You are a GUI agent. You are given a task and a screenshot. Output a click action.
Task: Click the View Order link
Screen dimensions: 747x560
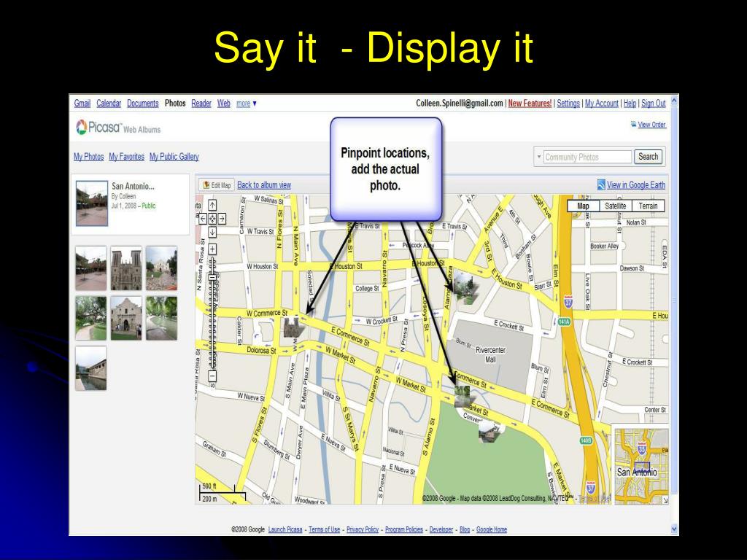651,125
